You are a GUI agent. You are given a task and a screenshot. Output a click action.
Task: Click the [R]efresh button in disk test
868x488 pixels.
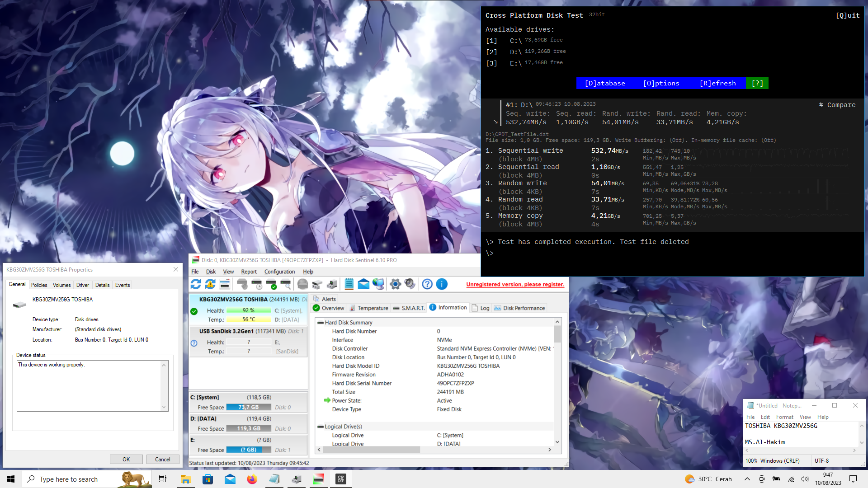point(717,83)
